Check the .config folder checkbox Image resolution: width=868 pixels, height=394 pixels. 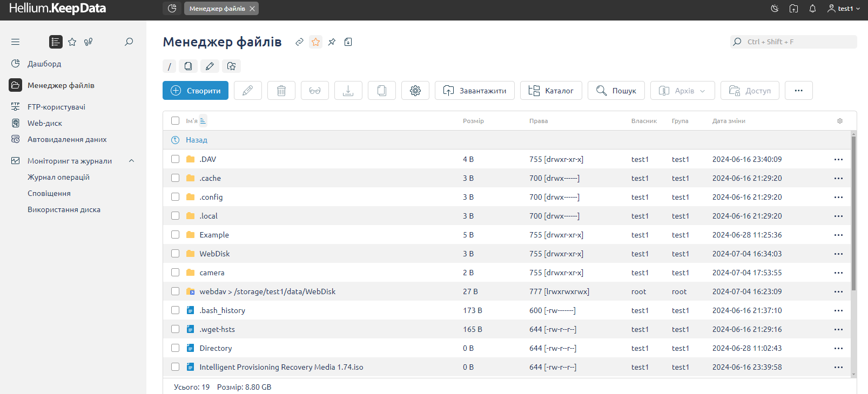pyautogui.click(x=175, y=196)
